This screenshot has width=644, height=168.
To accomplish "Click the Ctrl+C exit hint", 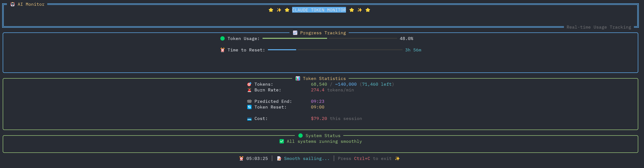I will point(362,159).
